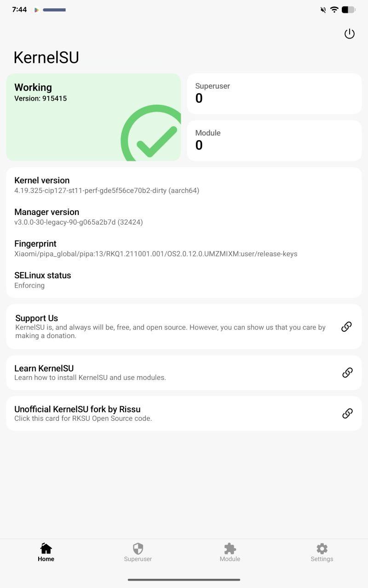Tap the Wi-Fi icon in status bar
This screenshot has height=588, width=368.
coord(334,10)
